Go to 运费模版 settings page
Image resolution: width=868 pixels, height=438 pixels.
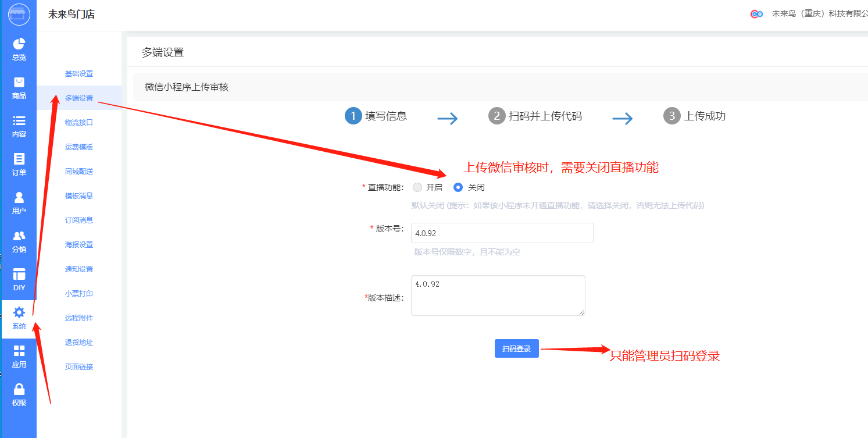pyautogui.click(x=79, y=147)
